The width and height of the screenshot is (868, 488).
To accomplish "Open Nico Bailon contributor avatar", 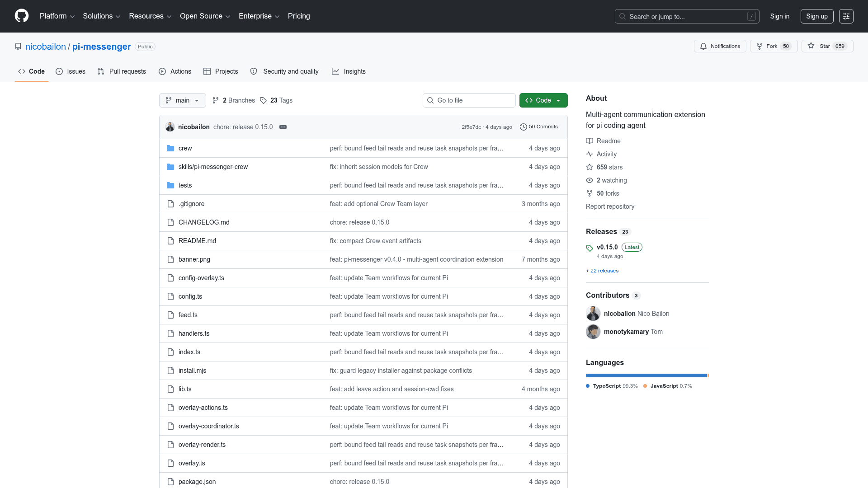I will pos(593,314).
